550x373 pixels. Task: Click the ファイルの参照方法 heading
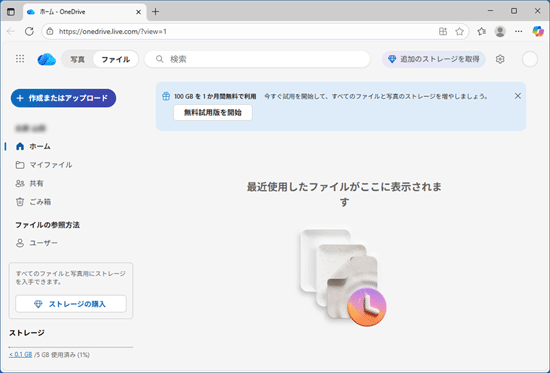[47, 225]
